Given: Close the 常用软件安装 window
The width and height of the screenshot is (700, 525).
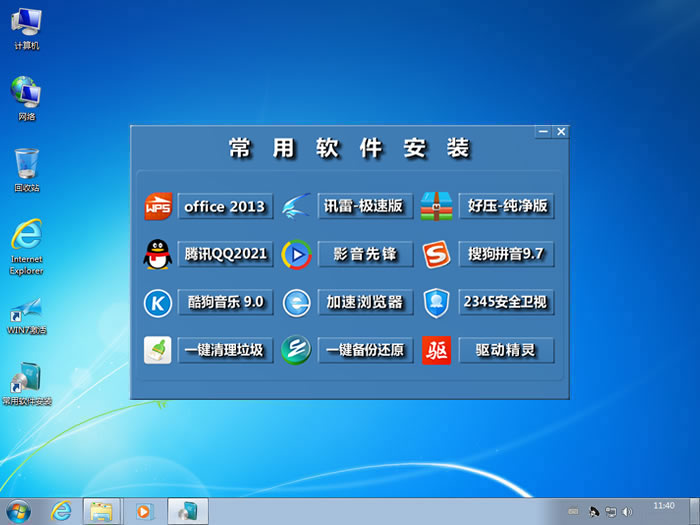Looking at the screenshot, I should 561,132.
